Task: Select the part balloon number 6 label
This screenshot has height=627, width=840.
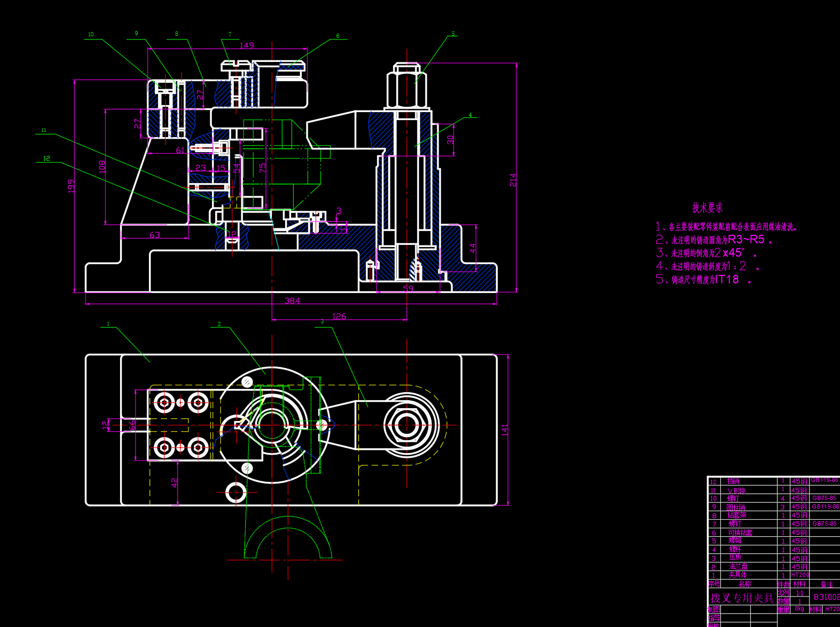Action: (337, 36)
